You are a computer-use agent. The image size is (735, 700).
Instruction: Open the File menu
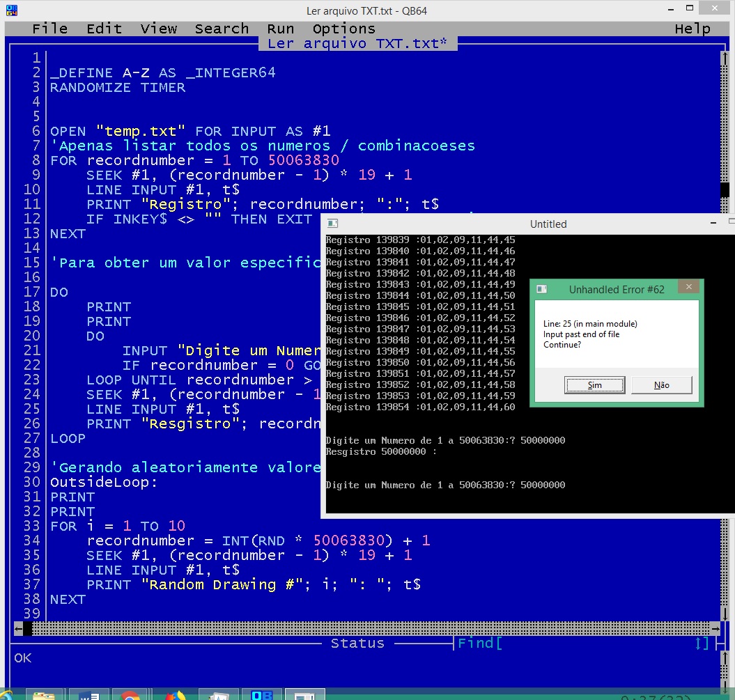pos(50,29)
